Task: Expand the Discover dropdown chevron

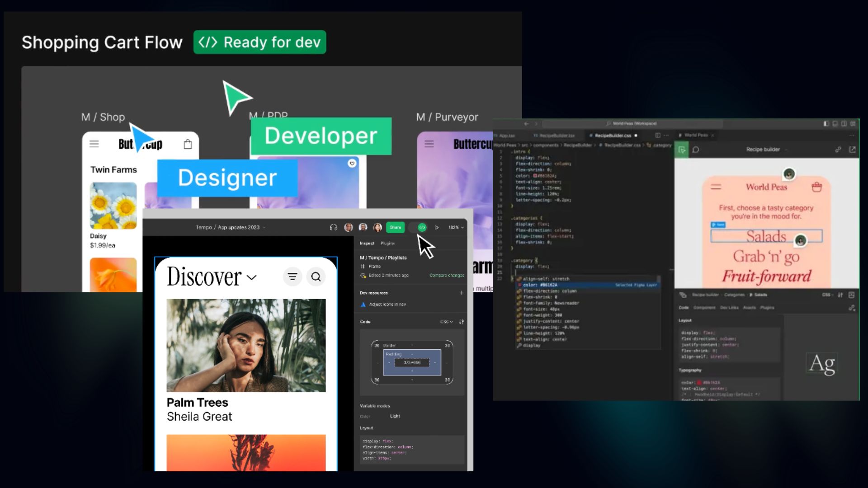Action: tap(252, 277)
